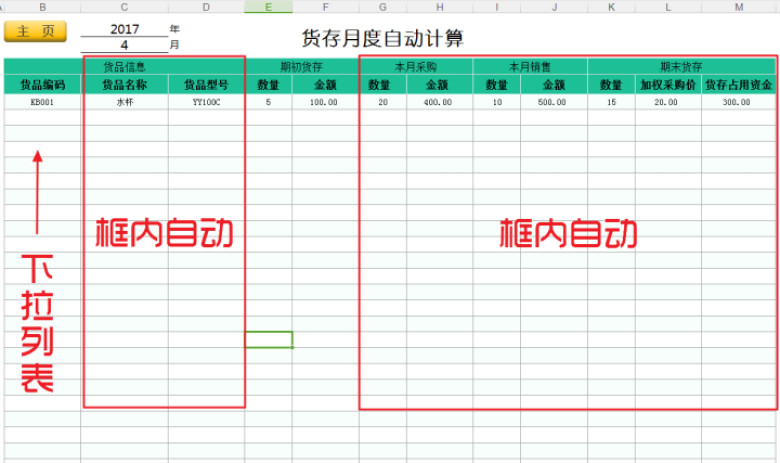Click the 货品编码 column header cell
Viewport: 780px width, 463px height.
pos(42,85)
